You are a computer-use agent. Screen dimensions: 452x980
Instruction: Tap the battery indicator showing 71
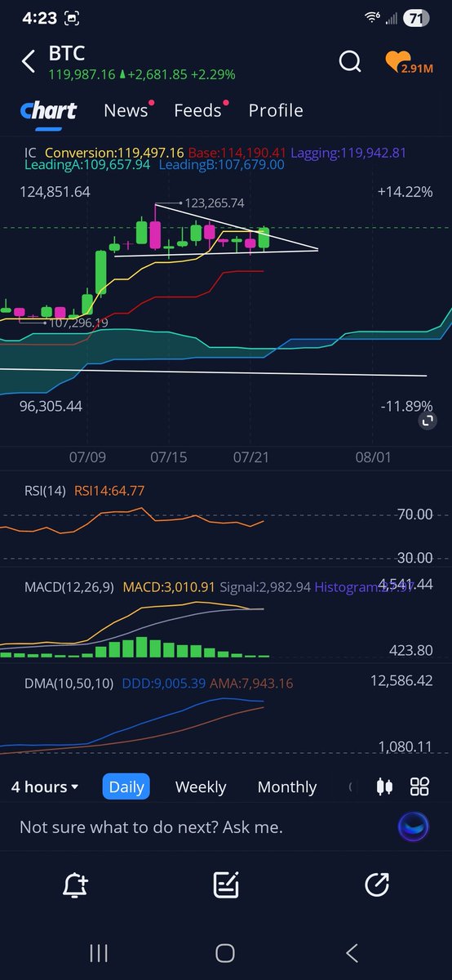[415, 17]
